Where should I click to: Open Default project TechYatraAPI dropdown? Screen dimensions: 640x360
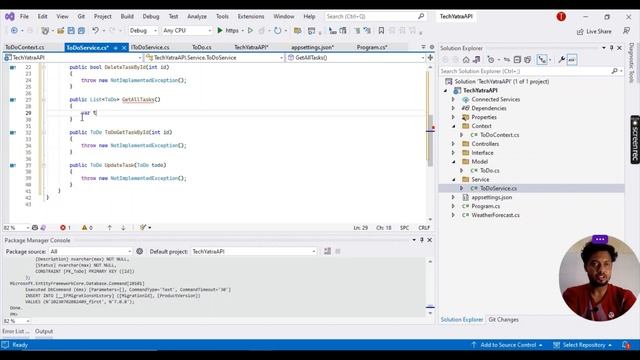[254, 251]
